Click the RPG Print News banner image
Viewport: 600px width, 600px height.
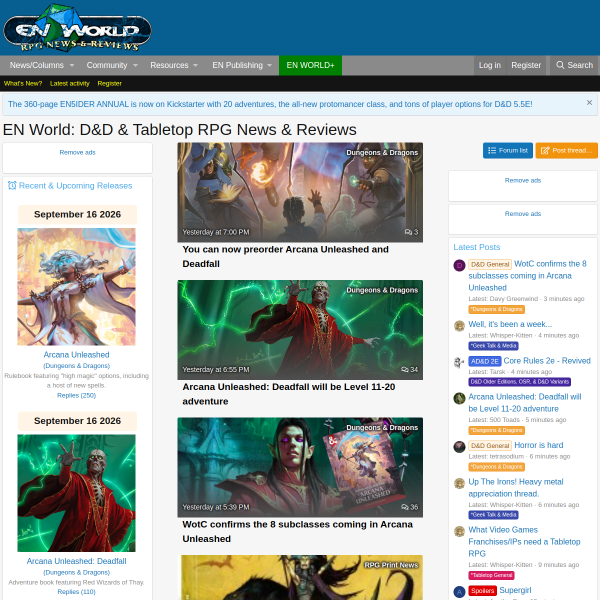click(x=302, y=577)
